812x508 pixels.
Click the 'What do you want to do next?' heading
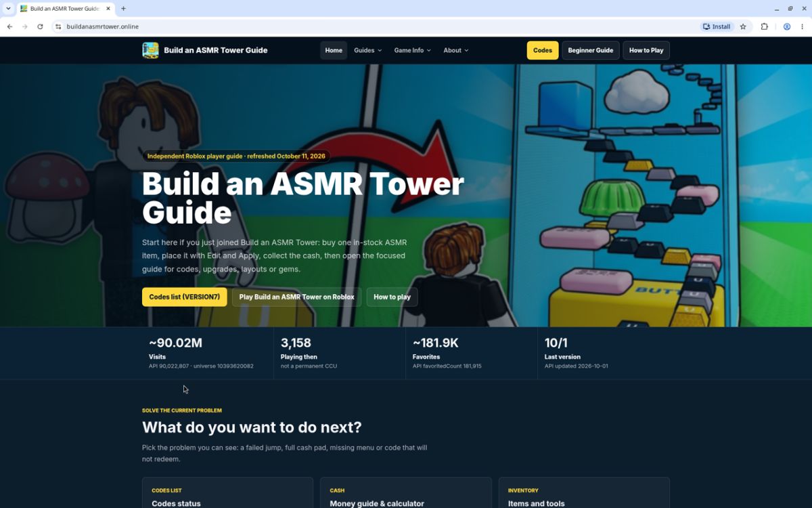252,427
